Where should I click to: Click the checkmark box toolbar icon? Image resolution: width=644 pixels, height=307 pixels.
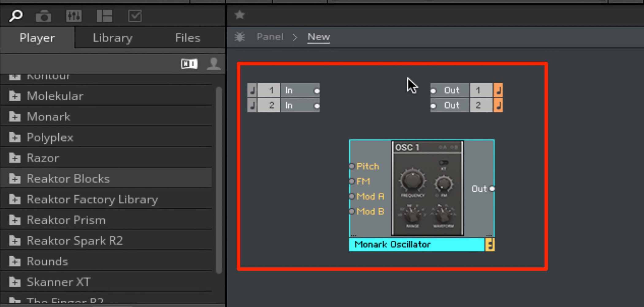tap(135, 16)
